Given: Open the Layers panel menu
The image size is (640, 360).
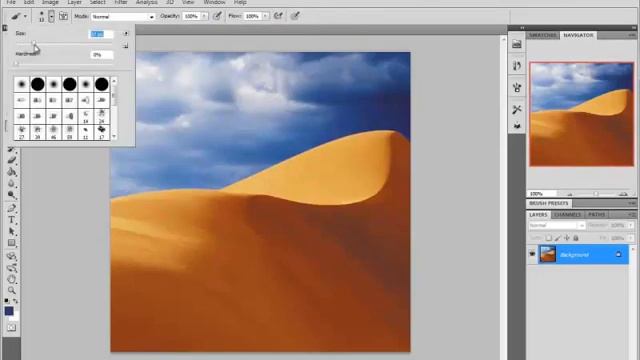Looking at the screenshot, I should pos(631,214).
